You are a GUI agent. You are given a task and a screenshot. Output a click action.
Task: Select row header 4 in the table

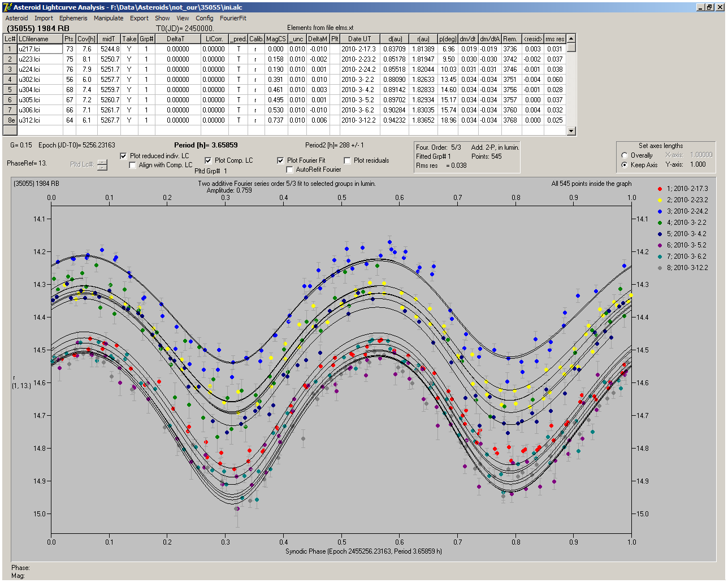[10, 80]
